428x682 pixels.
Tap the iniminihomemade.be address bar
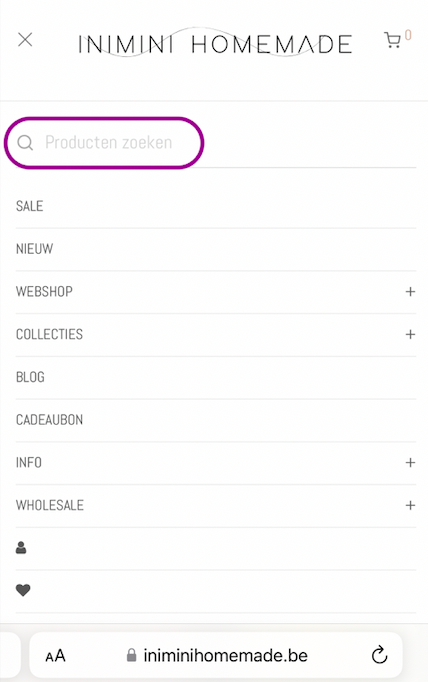pyautogui.click(x=216, y=655)
